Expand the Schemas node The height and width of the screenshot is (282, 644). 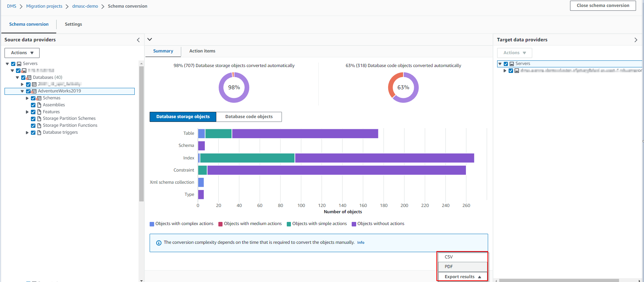point(27,98)
